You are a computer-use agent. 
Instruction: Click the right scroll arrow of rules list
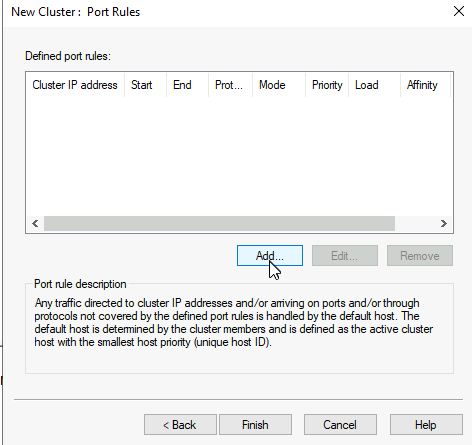(444, 223)
